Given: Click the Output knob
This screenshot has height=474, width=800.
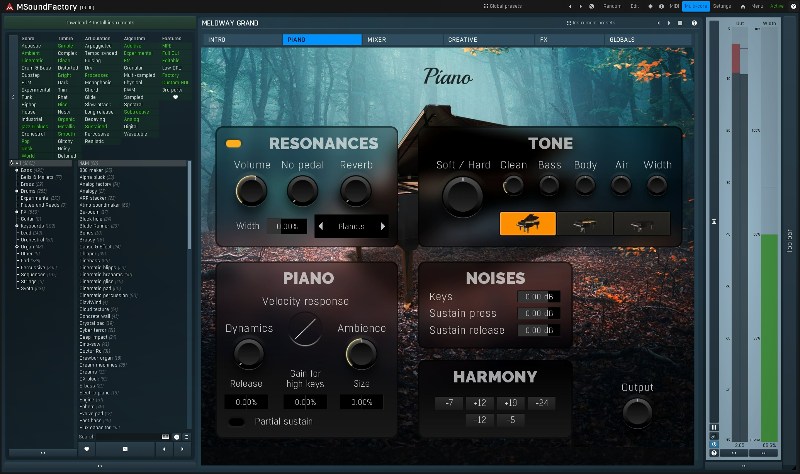Looking at the screenshot, I should 637,411.
